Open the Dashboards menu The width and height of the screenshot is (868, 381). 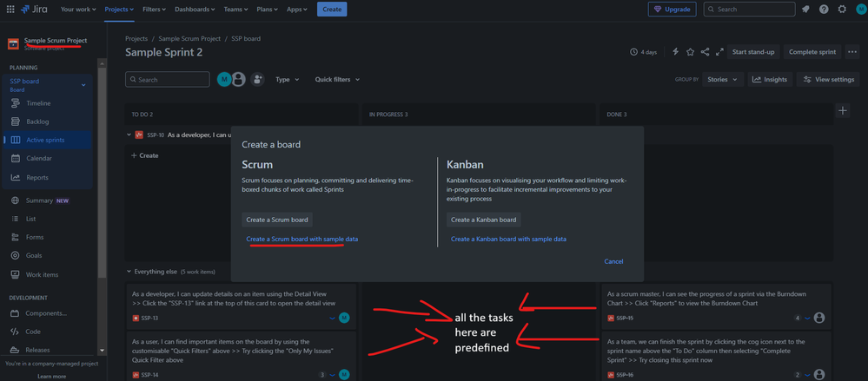tap(195, 10)
